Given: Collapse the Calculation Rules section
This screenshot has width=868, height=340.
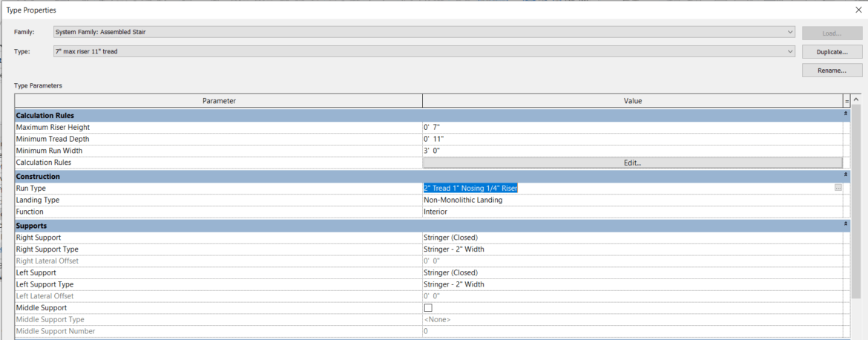Looking at the screenshot, I should 846,115.
